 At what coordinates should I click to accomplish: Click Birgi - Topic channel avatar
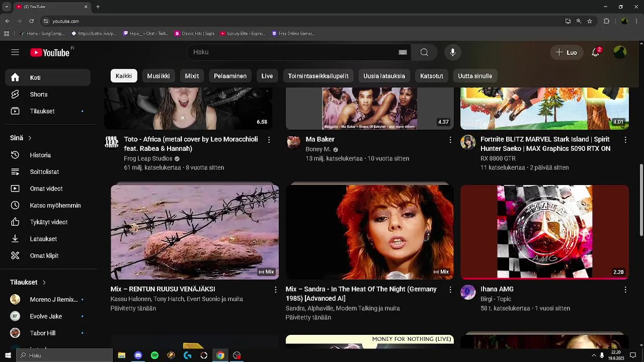468,292
